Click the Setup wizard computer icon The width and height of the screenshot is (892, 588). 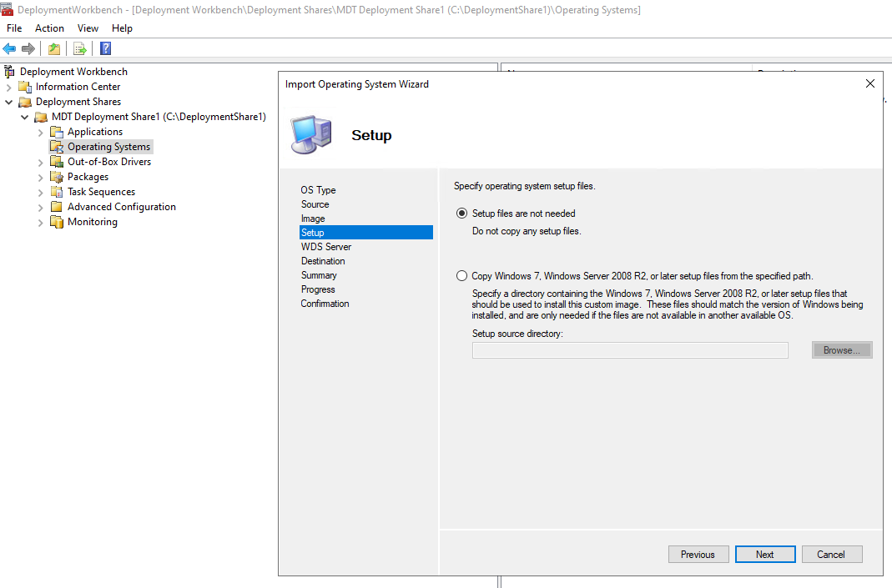tap(310, 133)
